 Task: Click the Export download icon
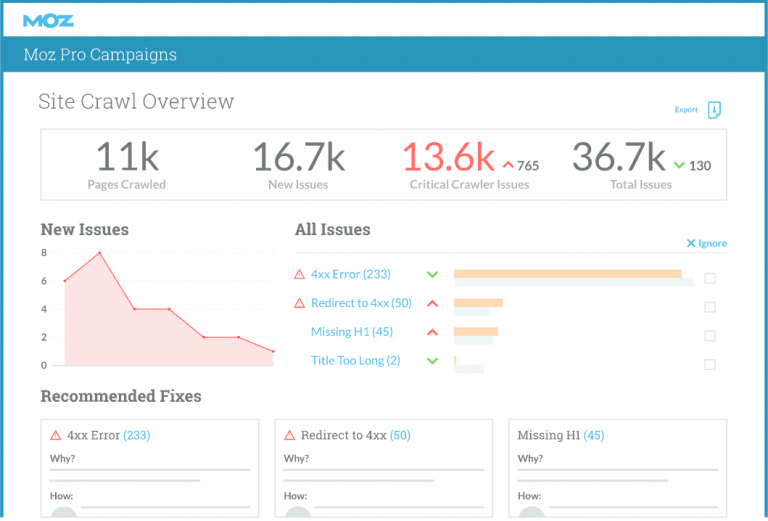tap(714, 110)
